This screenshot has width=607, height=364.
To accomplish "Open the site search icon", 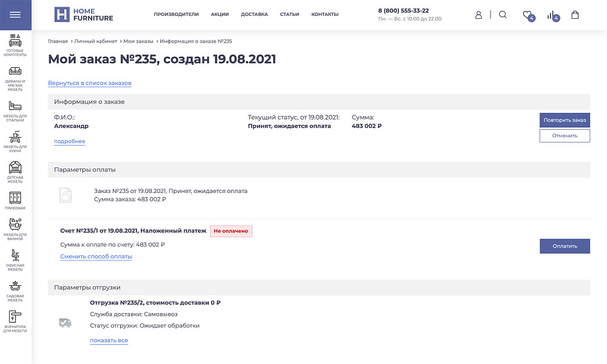I will pyautogui.click(x=503, y=15).
